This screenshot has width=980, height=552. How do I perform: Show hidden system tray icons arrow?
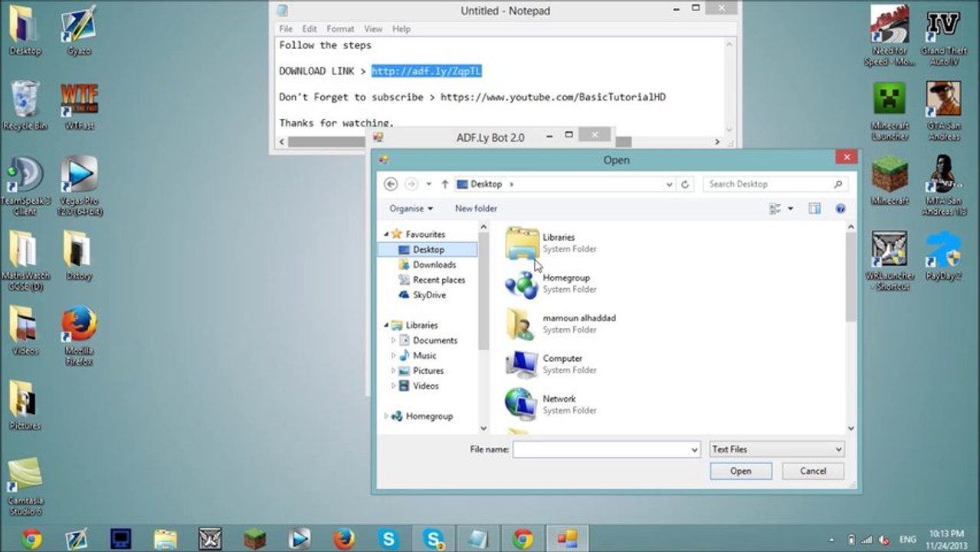tap(832, 540)
